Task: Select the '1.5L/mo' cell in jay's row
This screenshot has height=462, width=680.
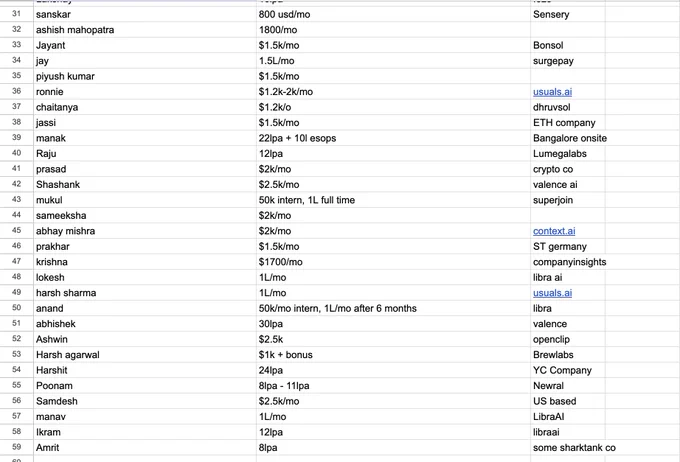Action: [393, 61]
